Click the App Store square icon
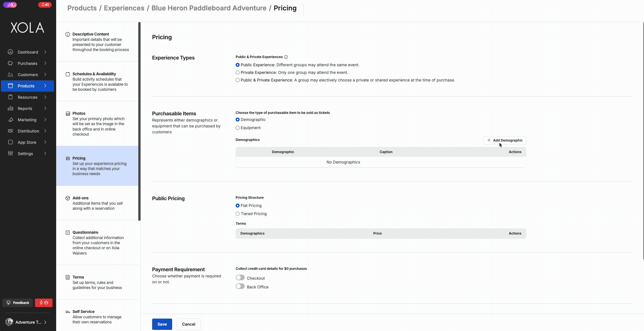644x331 pixels. tap(10, 142)
